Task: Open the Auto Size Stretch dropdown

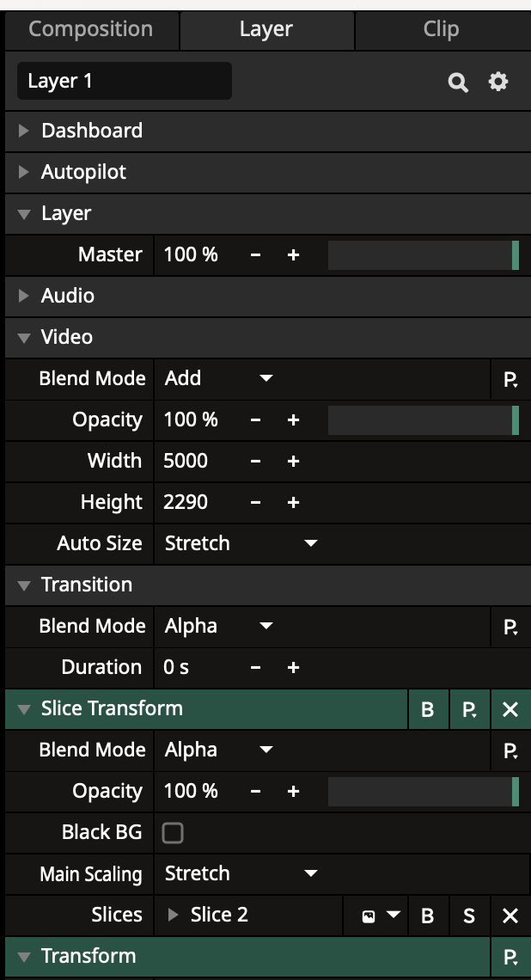Action: click(x=241, y=543)
